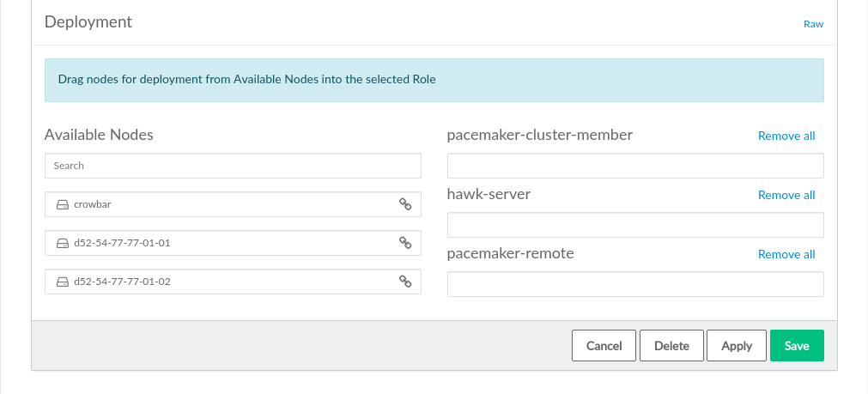Click the drive icon beside d52-54-77-77-01-02

(x=62, y=282)
